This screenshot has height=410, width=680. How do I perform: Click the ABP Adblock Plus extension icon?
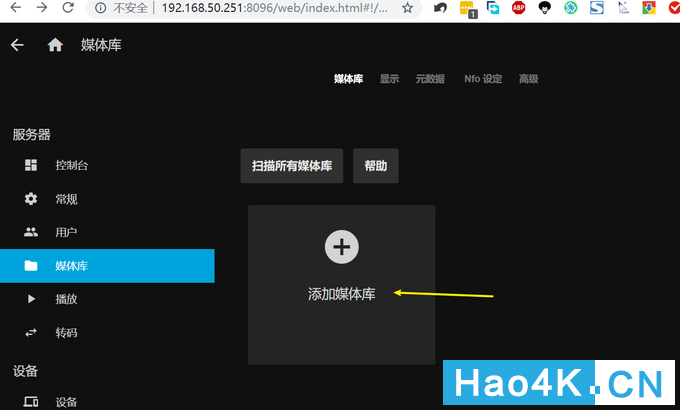tap(518, 8)
